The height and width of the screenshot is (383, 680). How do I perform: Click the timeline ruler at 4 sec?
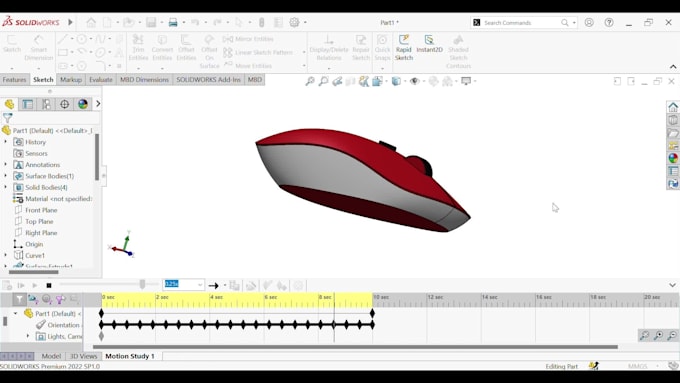coord(211,300)
